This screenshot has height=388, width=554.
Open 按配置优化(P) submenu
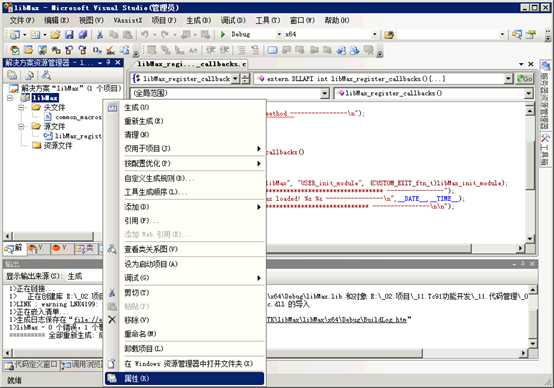click(x=184, y=164)
